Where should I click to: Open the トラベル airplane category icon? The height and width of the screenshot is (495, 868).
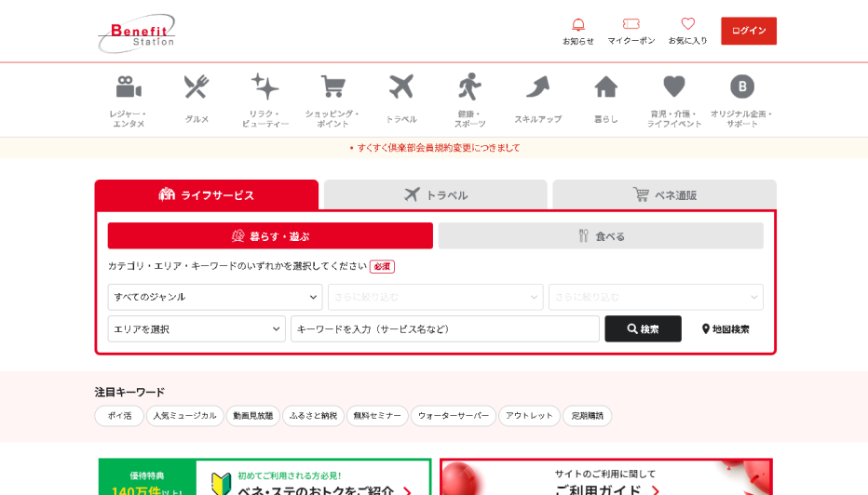[x=401, y=87]
